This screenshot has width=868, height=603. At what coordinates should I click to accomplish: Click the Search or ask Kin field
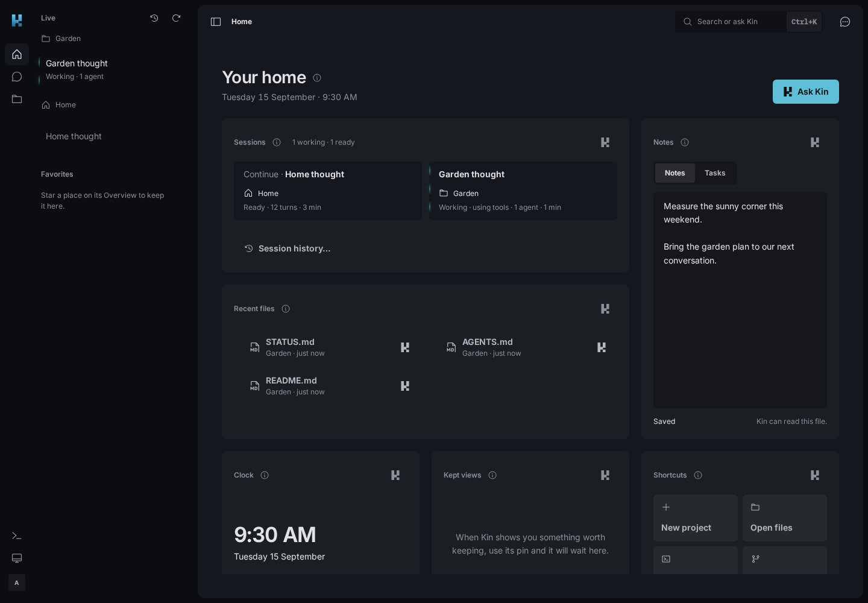coord(749,22)
